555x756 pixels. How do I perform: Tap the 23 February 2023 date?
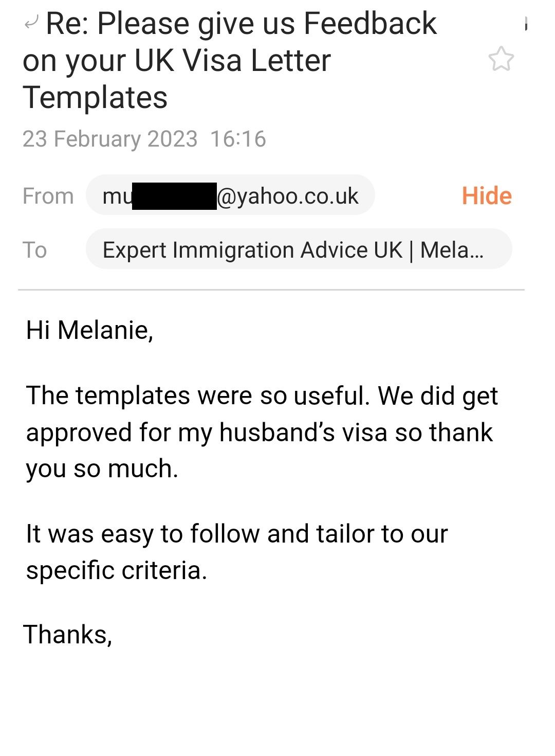(x=110, y=139)
